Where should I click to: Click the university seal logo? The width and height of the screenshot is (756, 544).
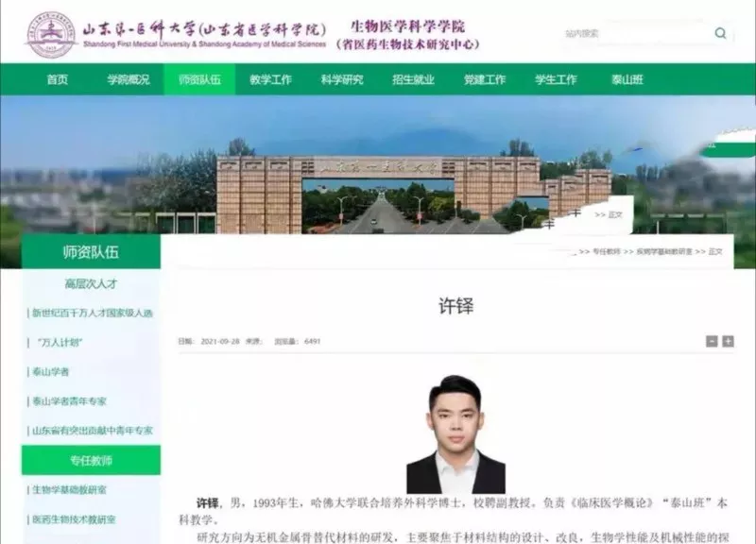(x=50, y=34)
